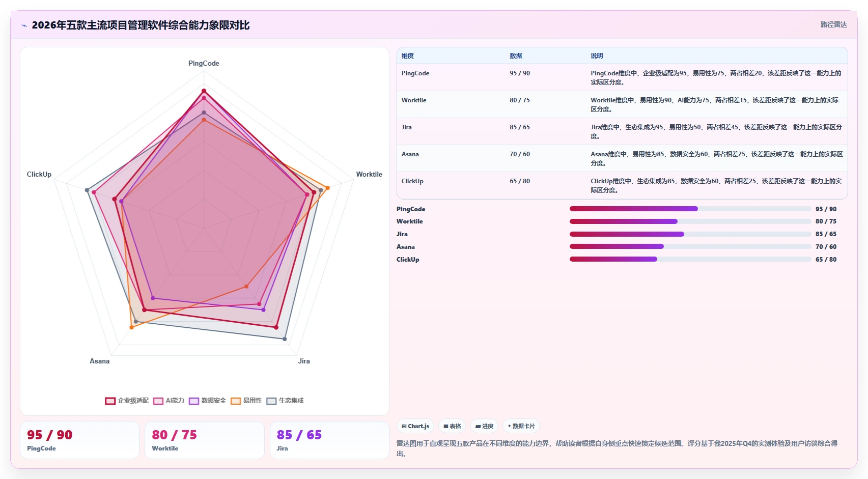Select the 95 / 90 PingCode card
The image size is (868, 479).
click(x=79, y=440)
